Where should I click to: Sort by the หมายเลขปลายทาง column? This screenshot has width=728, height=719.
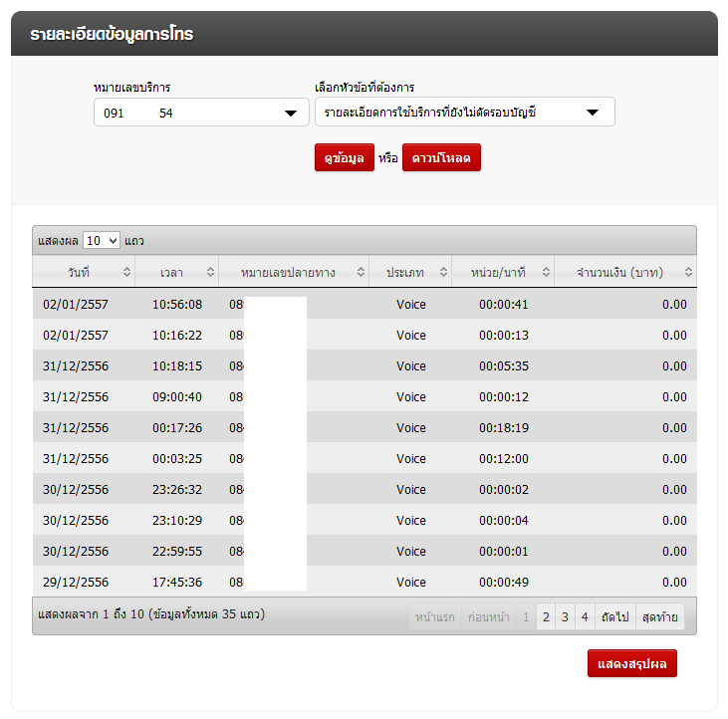click(294, 272)
